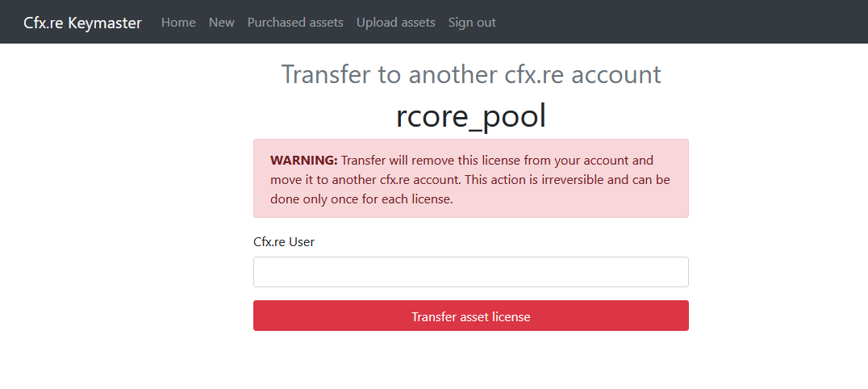Focus the Cfx.re User text field
The image size is (868, 389).
click(470, 272)
